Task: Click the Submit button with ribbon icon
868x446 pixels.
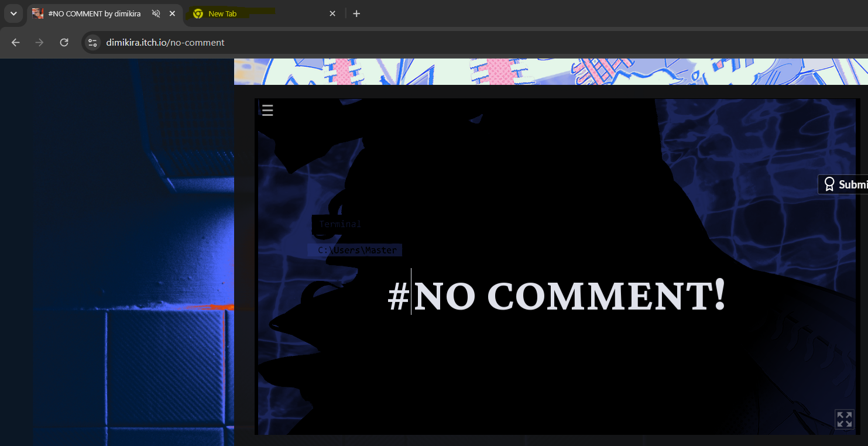Action: point(843,184)
